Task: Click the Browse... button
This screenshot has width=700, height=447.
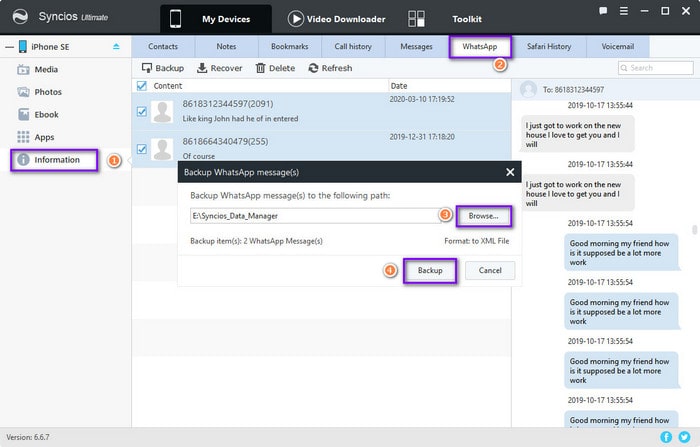Action: click(x=483, y=216)
